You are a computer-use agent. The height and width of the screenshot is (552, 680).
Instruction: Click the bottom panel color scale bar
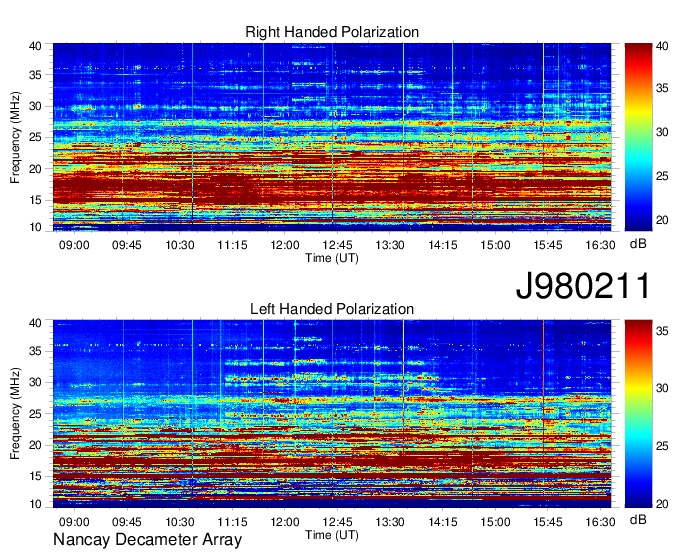pyautogui.click(x=638, y=414)
